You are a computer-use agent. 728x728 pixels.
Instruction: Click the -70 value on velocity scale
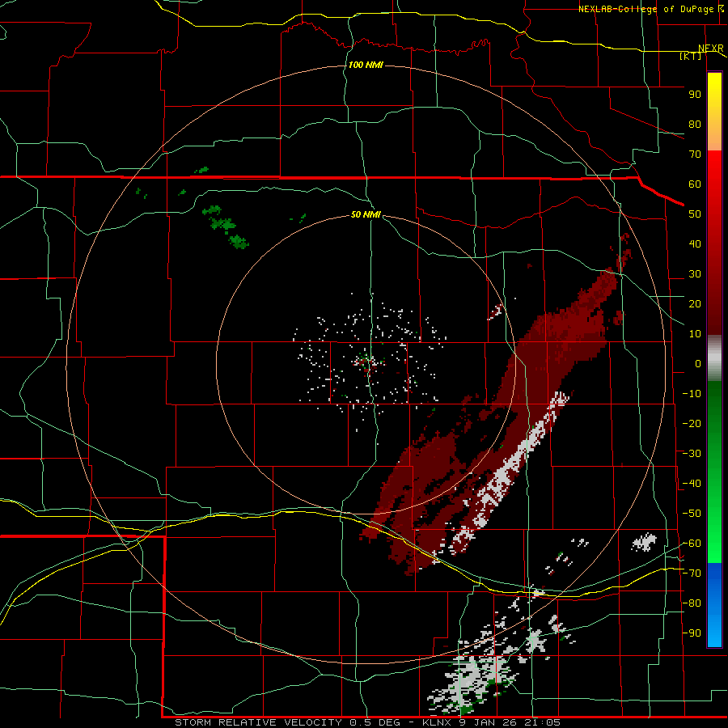point(692,574)
